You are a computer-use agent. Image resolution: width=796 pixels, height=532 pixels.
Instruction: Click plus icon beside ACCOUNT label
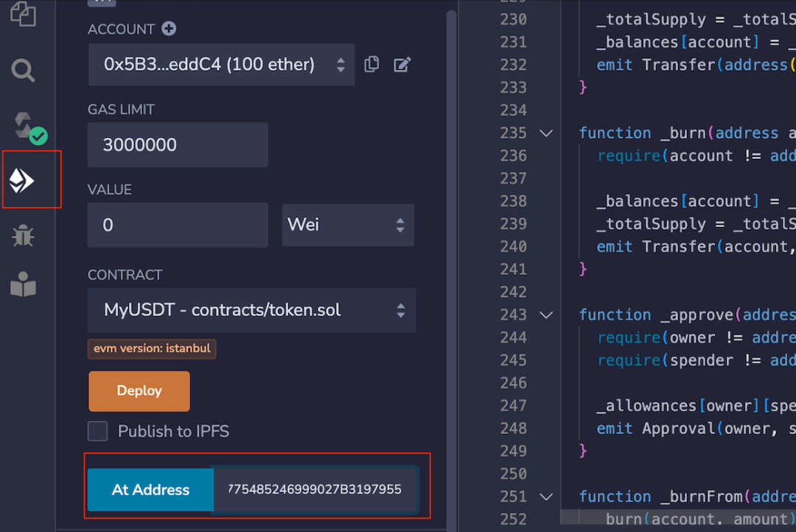pyautogui.click(x=169, y=29)
